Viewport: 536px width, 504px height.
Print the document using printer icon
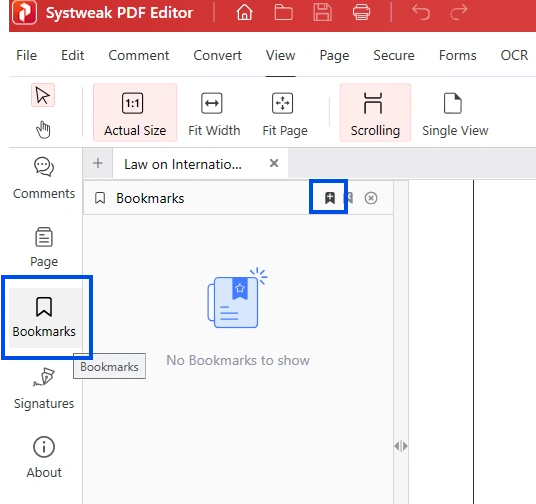tap(361, 13)
